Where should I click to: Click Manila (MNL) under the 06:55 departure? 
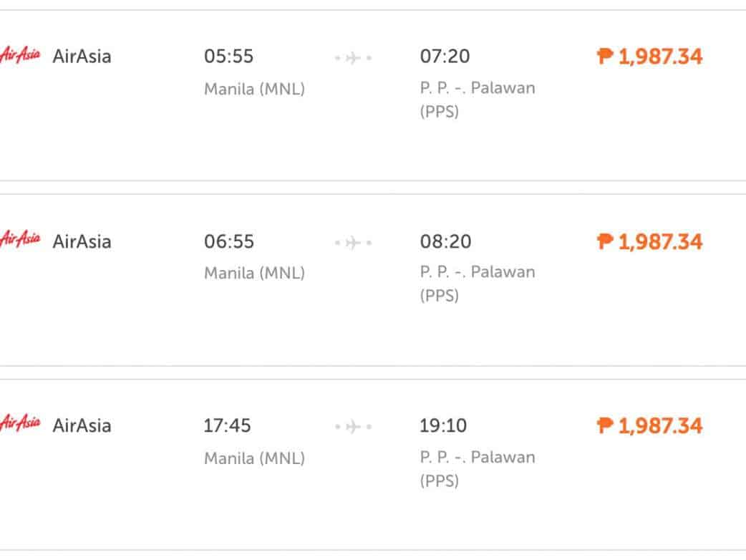coord(255,273)
